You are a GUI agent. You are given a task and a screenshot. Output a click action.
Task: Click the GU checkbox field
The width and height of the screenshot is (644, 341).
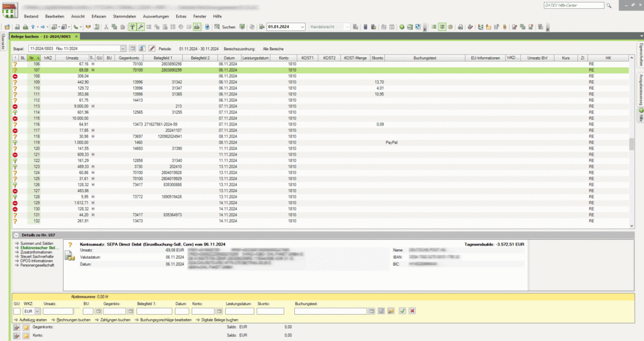pos(17,311)
